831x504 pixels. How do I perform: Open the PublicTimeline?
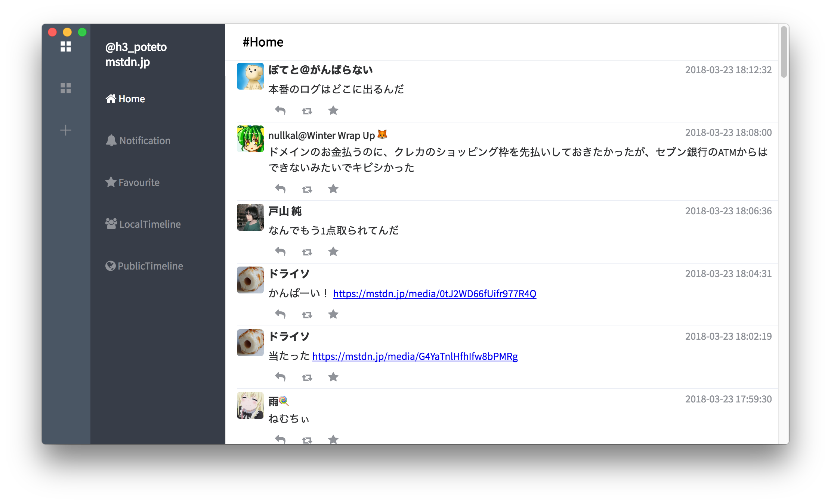(x=144, y=266)
